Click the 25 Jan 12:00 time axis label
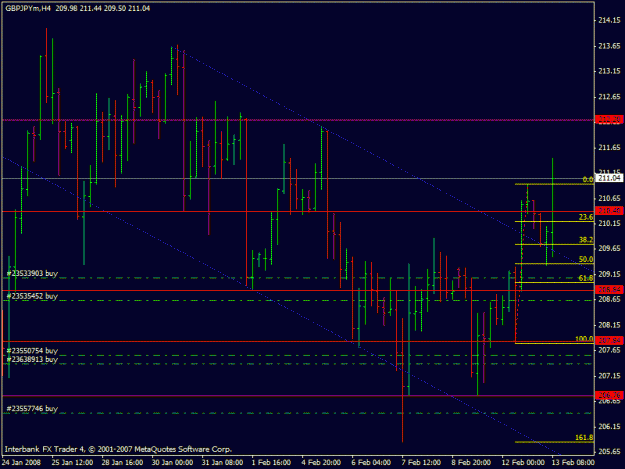 point(72,462)
